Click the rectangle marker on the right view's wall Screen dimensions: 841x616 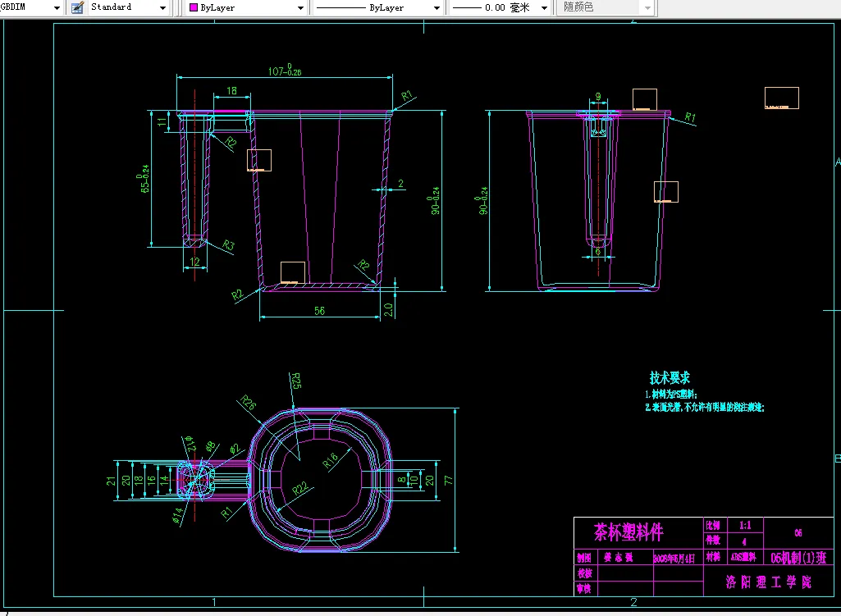[666, 192]
